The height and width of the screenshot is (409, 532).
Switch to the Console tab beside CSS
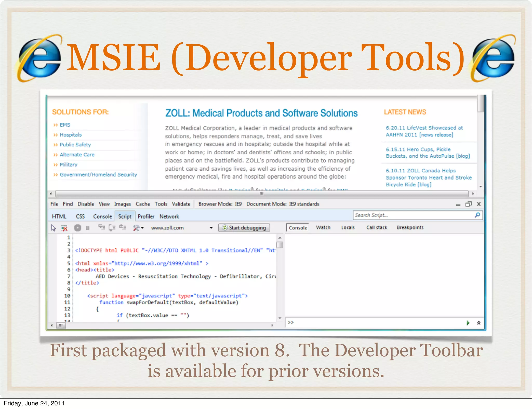[102, 216]
